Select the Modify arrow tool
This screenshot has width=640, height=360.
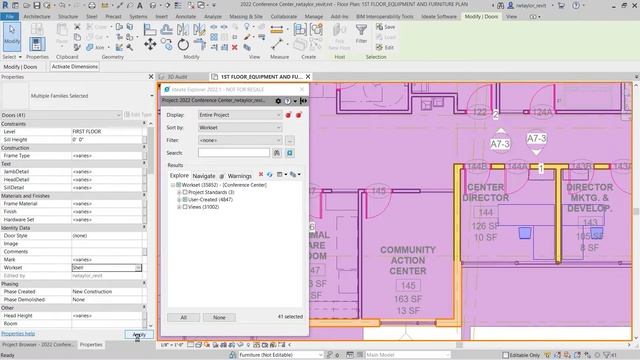[x=12, y=37]
